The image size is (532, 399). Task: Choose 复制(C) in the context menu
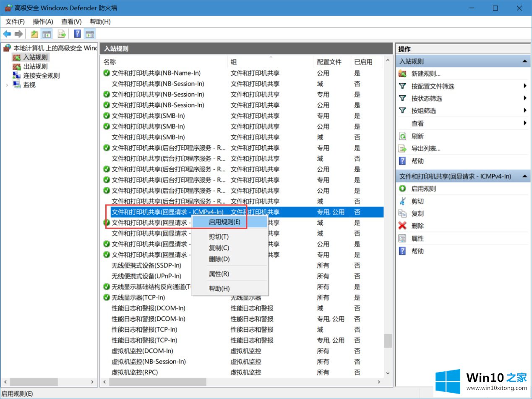pyautogui.click(x=229, y=248)
